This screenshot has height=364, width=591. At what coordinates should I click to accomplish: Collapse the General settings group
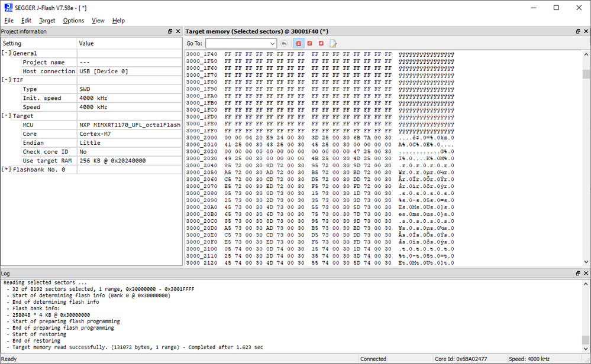[6, 53]
